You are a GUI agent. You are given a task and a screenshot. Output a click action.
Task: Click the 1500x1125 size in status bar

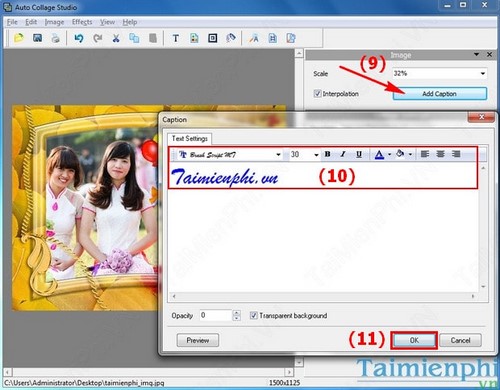pos(284,383)
